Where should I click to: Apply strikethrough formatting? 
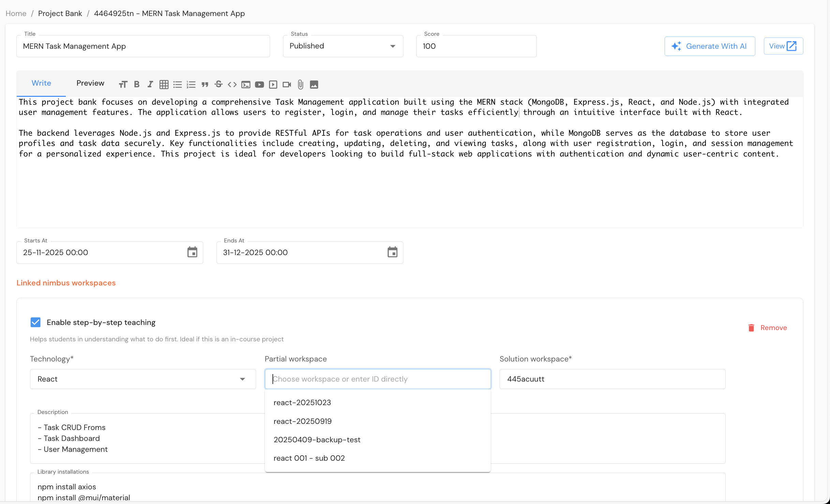click(219, 84)
